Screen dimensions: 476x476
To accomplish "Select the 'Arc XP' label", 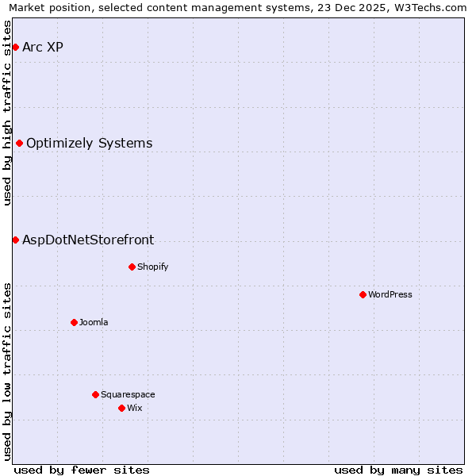I will (x=43, y=47).
